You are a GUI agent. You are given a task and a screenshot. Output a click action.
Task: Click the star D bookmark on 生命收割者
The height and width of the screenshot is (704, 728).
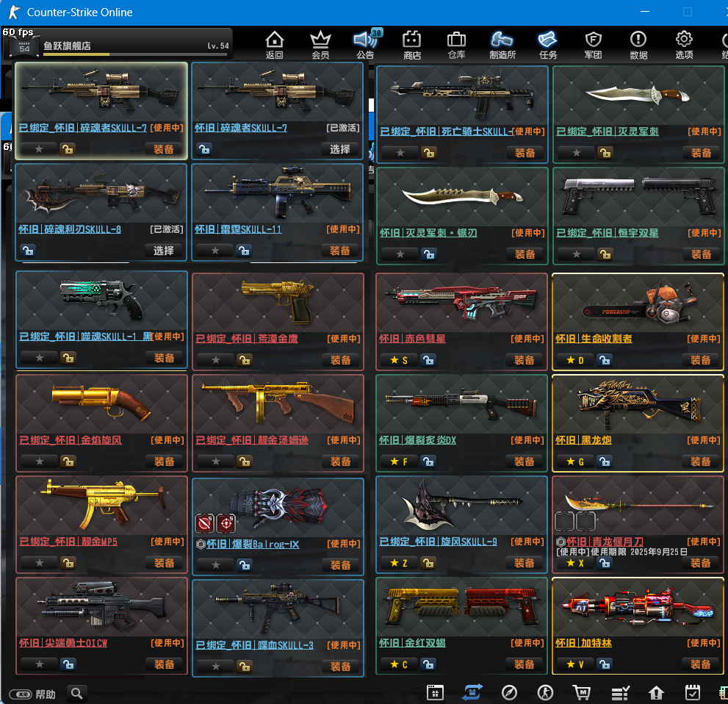(575, 360)
